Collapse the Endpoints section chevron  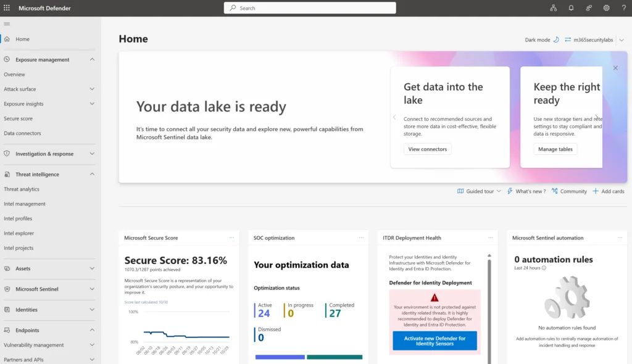tap(92, 330)
